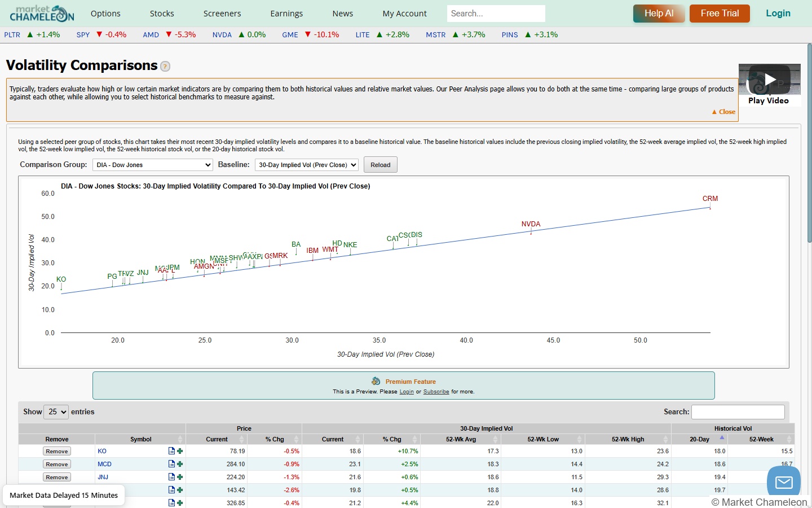Open the Options menu
Screen dimensions: 812x508
[105, 14]
